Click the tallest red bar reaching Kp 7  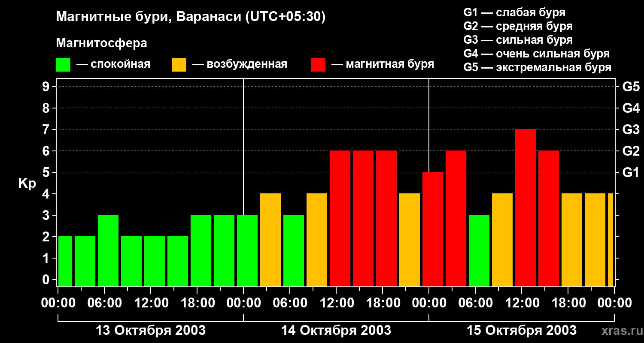526,208
